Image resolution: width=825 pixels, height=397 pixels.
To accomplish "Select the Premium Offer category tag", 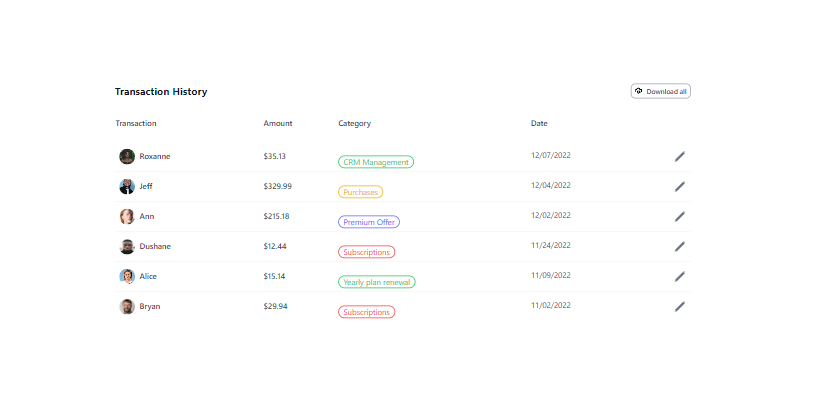I will [x=369, y=222].
